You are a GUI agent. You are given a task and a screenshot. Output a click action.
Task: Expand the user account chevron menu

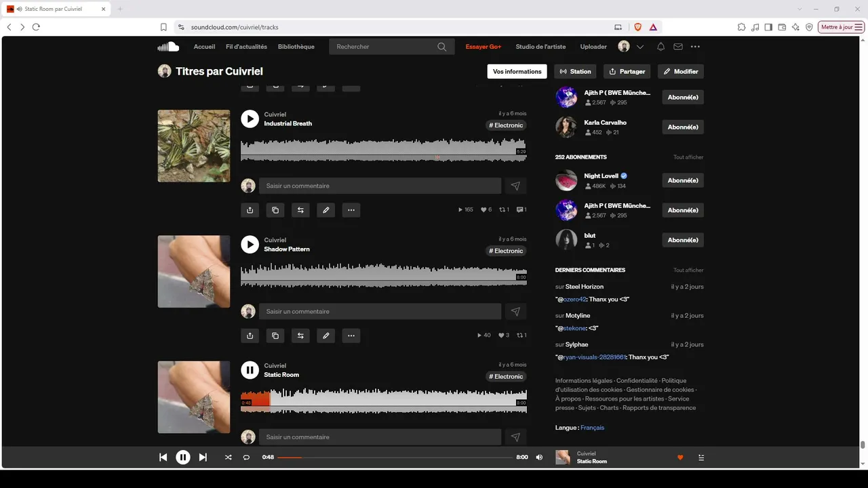[640, 47]
